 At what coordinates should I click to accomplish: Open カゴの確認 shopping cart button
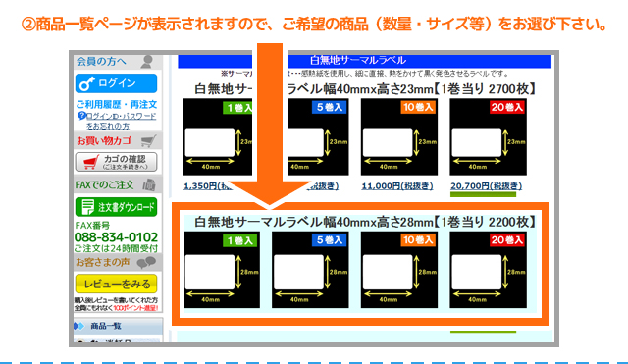(116, 162)
